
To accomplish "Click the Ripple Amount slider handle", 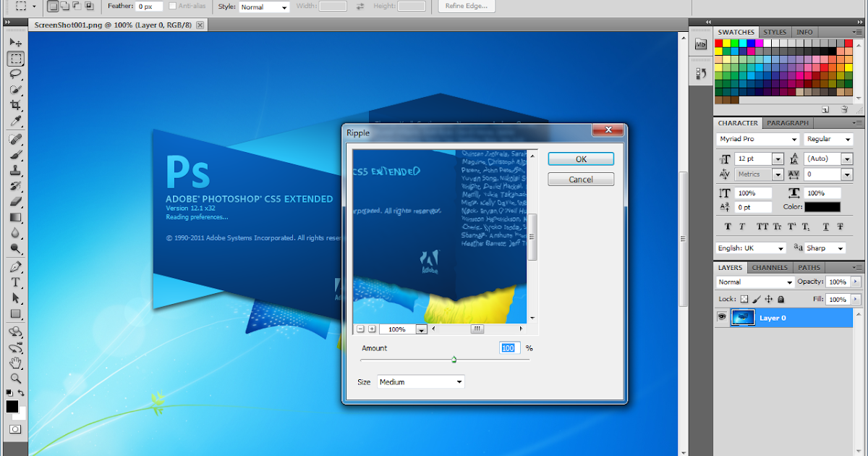I will pyautogui.click(x=454, y=359).
